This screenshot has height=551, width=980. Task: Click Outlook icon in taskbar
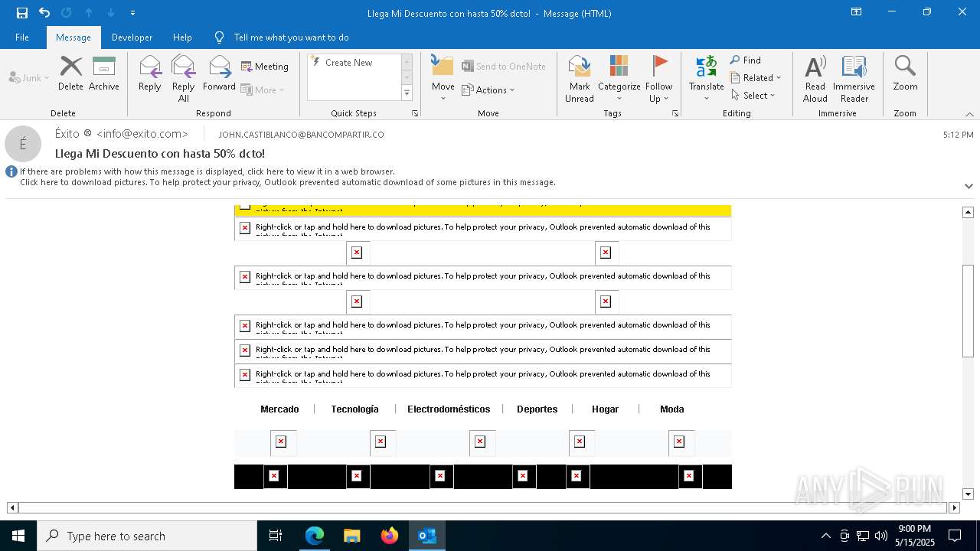coord(427,536)
